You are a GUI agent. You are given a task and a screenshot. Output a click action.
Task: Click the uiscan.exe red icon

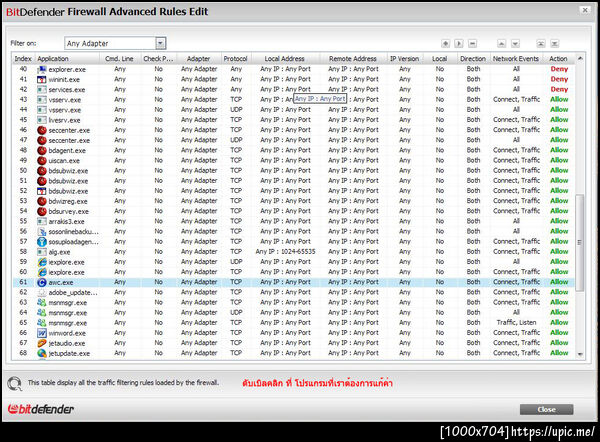(42, 161)
